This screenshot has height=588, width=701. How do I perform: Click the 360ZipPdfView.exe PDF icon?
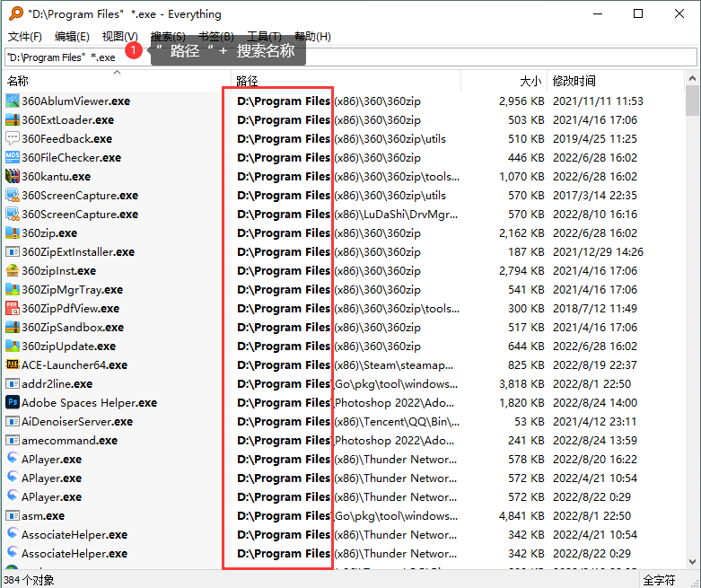coord(13,308)
